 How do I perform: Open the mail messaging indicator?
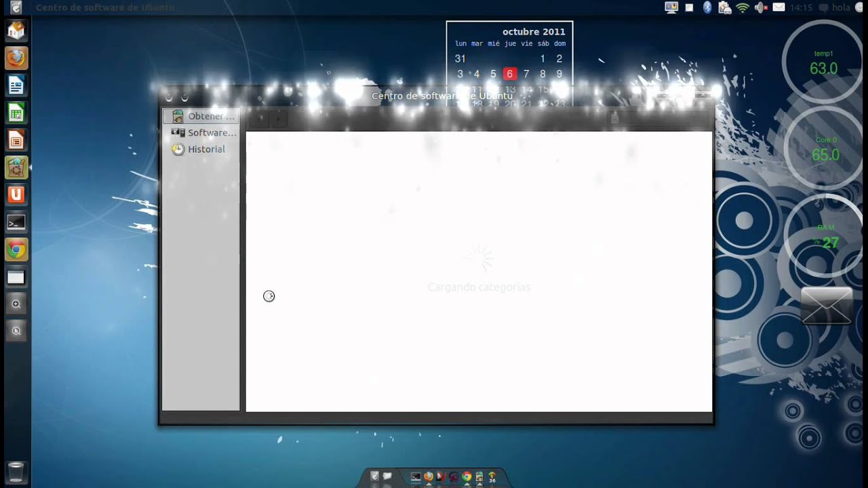[778, 7]
